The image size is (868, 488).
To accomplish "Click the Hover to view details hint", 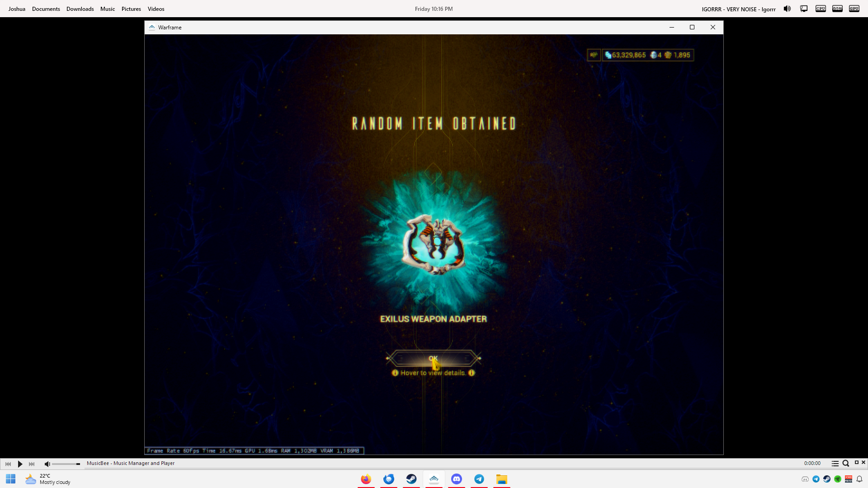I will (433, 373).
